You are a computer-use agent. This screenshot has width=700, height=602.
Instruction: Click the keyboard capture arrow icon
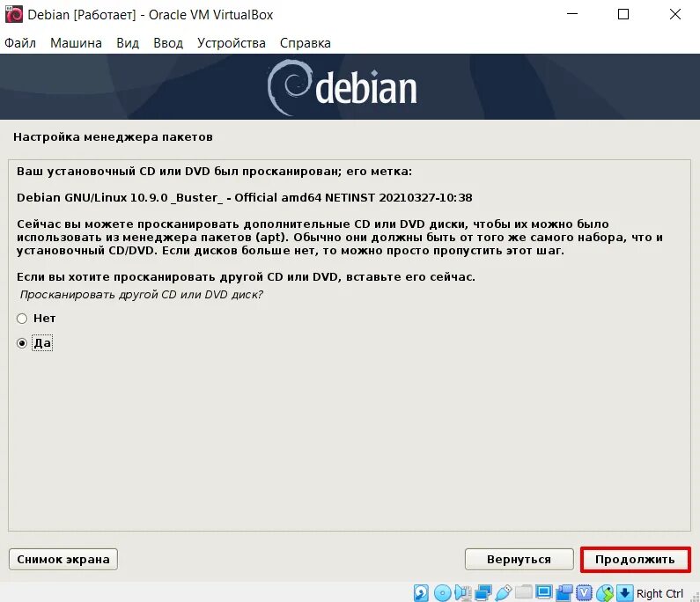click(625, 593)
